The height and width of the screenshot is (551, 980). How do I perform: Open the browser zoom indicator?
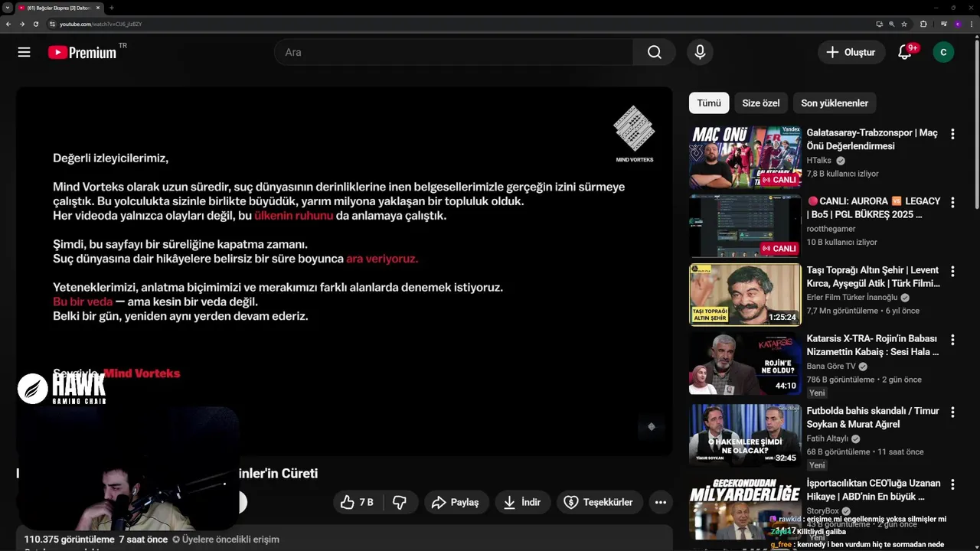point(892,24)
